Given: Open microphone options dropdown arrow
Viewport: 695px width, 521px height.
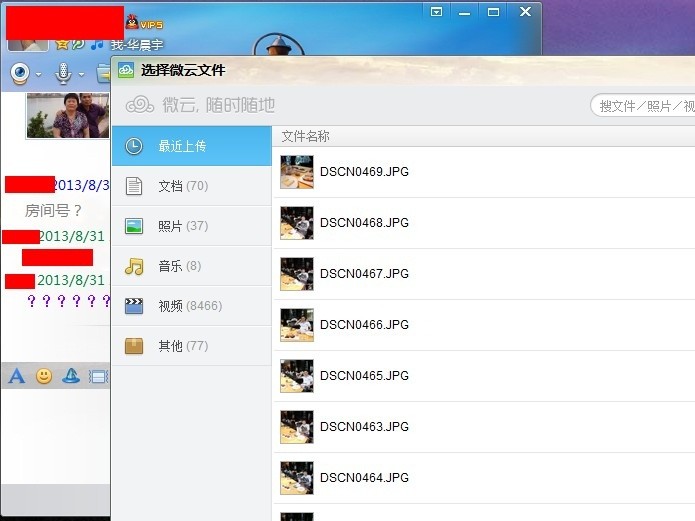Looking at the screenshot, I should pos(82,74).
